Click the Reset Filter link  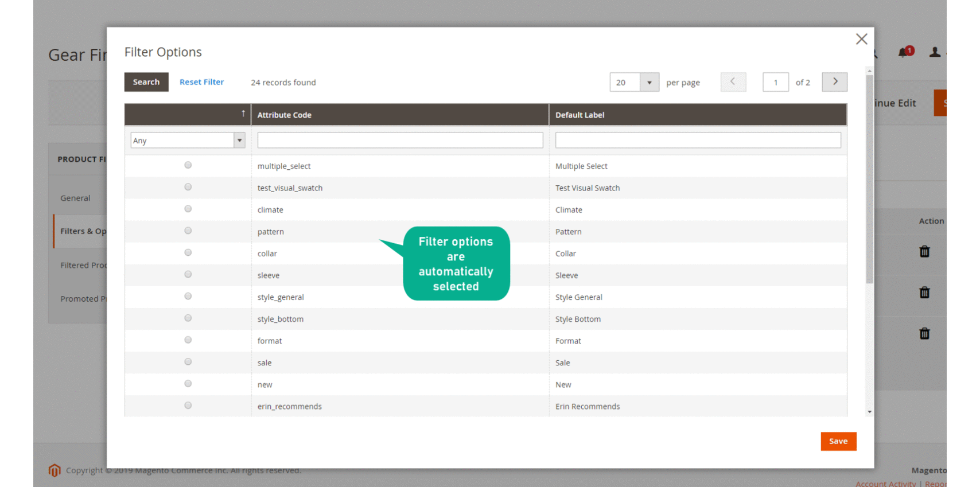[x=201, y=82]
